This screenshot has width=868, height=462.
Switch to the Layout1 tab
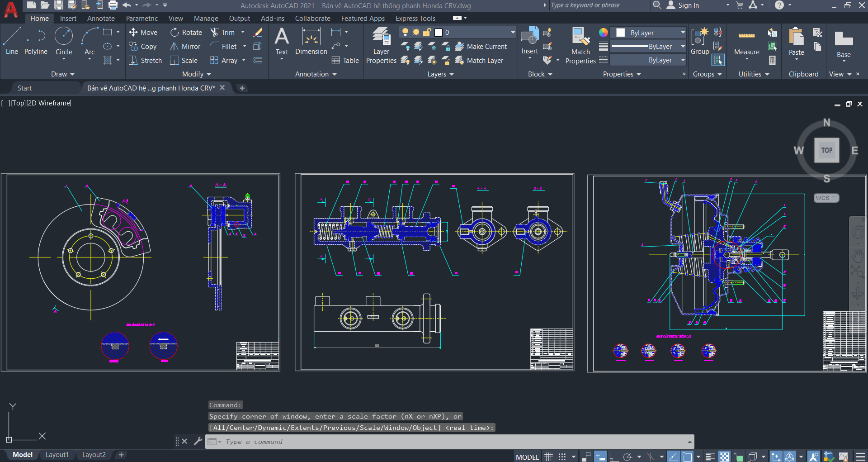click(57, 455)
